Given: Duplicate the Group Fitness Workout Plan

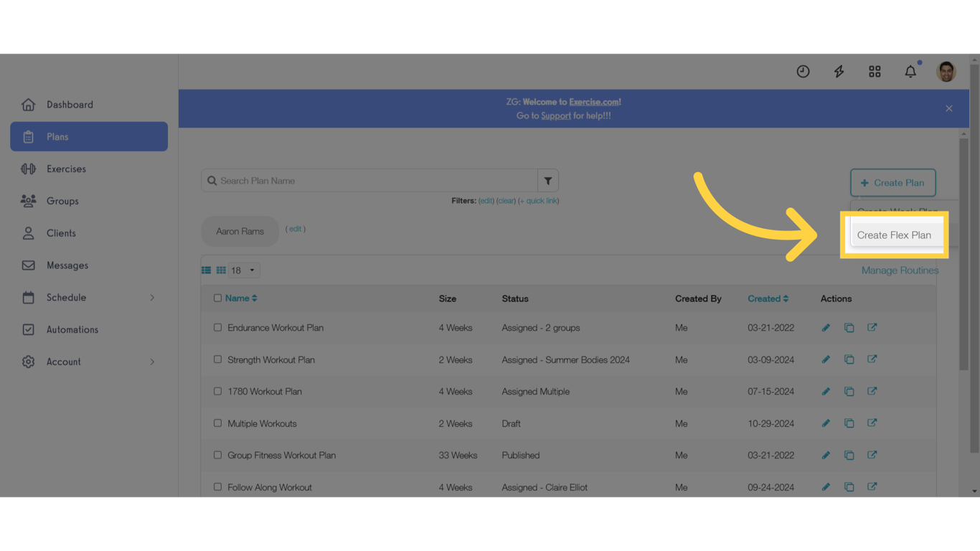Looking at the screenshot, I should (x=849, y=455).
